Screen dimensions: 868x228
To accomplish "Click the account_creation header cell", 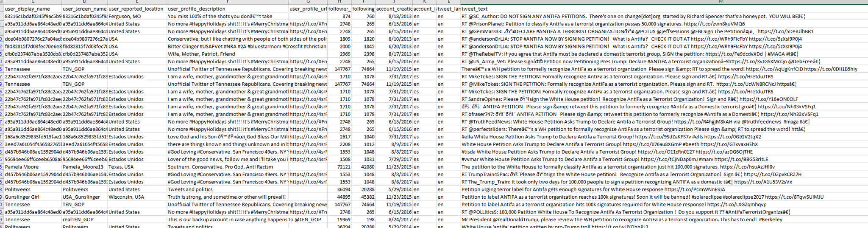I will 394,9.
